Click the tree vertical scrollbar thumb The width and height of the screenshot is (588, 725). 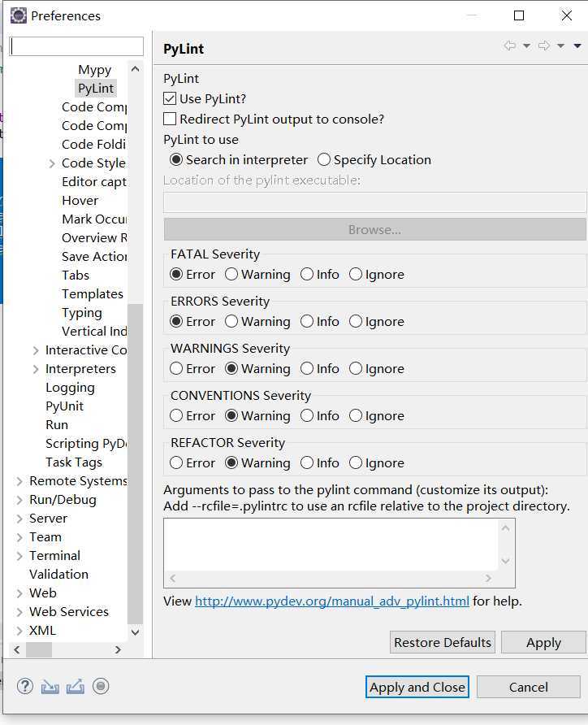click(135, 463)
